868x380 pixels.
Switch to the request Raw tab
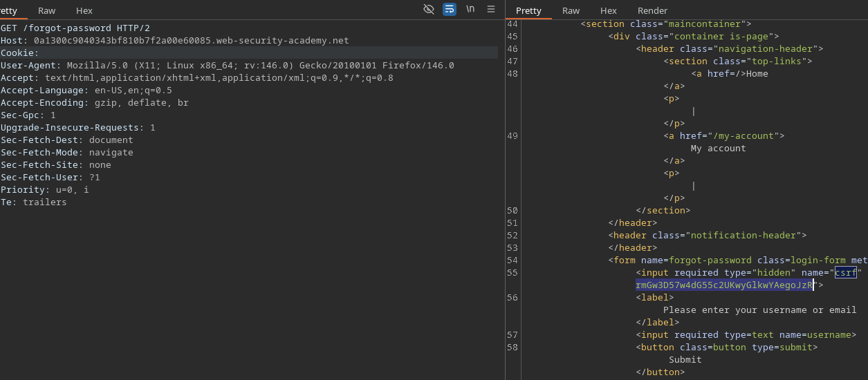[x=47, y=10]
